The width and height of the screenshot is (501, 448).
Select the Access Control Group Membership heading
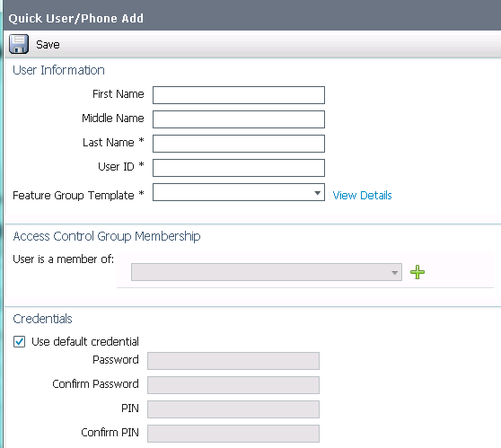click(x=107, y=236)
